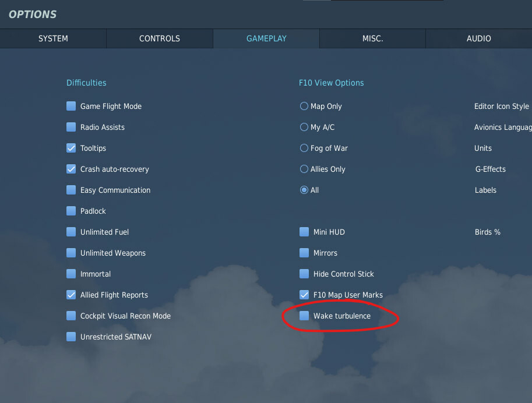Screen dimensions: 532x403
Task: Open the CONTROLS tab
Action: pos(160,38)
